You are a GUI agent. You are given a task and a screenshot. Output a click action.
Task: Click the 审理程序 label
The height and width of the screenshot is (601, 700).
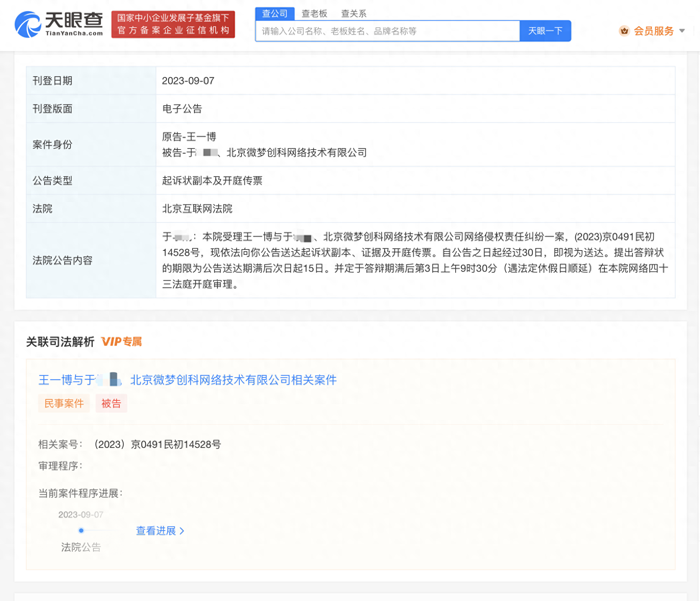pyautogui.click(x=61, y=466)
